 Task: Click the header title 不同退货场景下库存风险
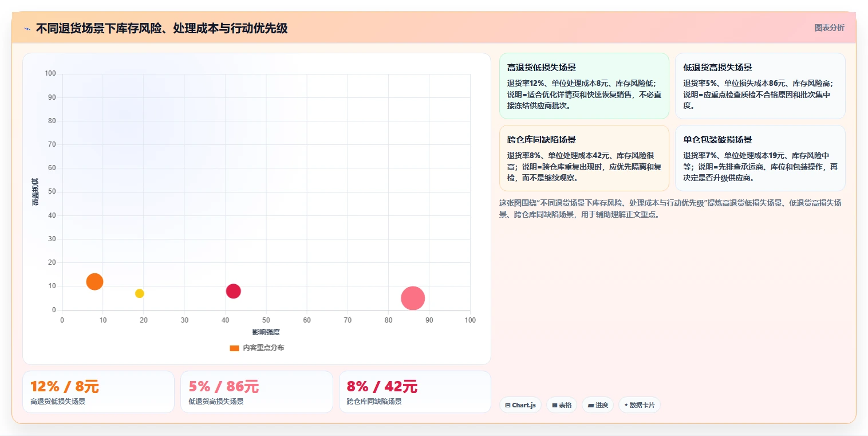coord(161,28)
